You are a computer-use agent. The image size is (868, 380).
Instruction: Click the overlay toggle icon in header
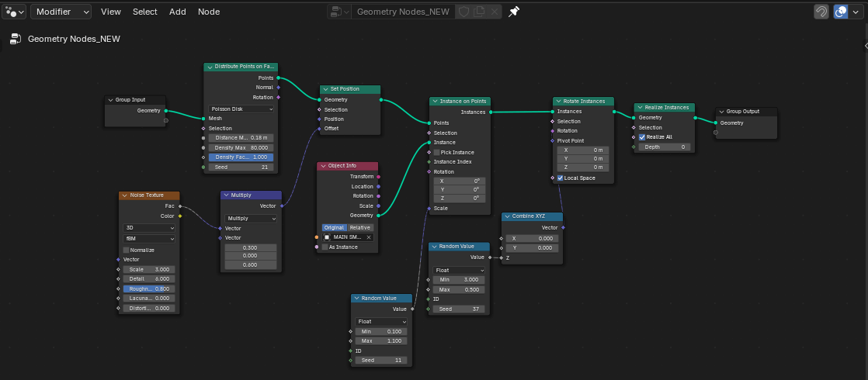[840, 12]
